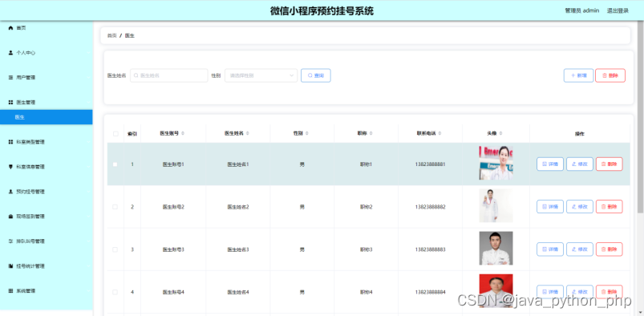The height and width of the screenshot is (316, 644).
Task: Open the 请选择性别 dropdown
Action: (x=261, y=75)
